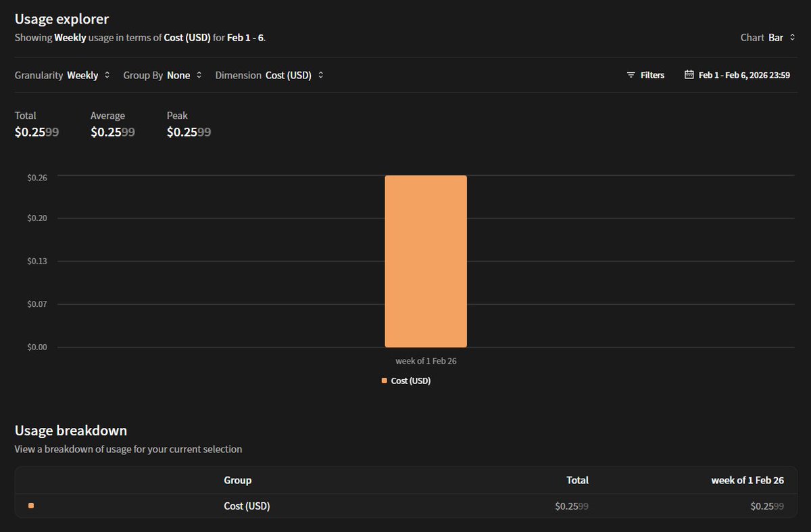Click the Total column header in breakdown table
The width and height of the screenshot is (811, 532).
(x=577, y=480)
